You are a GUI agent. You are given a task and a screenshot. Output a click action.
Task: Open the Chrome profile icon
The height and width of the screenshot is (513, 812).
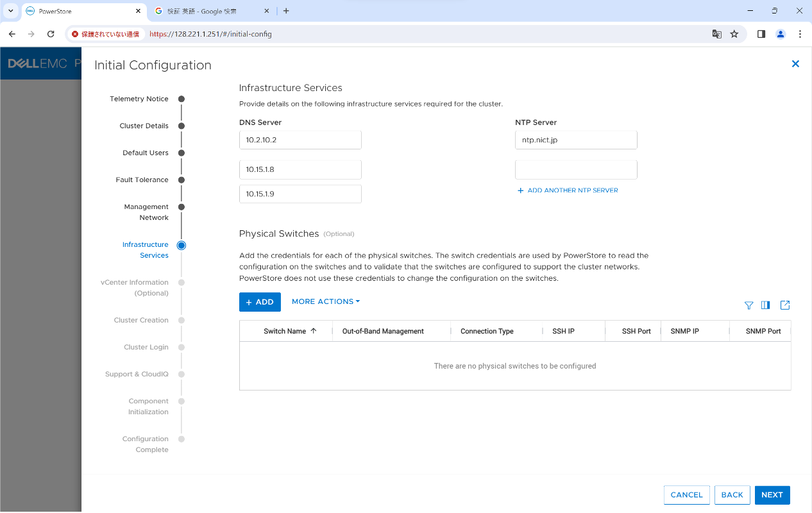pyautogui.click(x=781, y=34)
